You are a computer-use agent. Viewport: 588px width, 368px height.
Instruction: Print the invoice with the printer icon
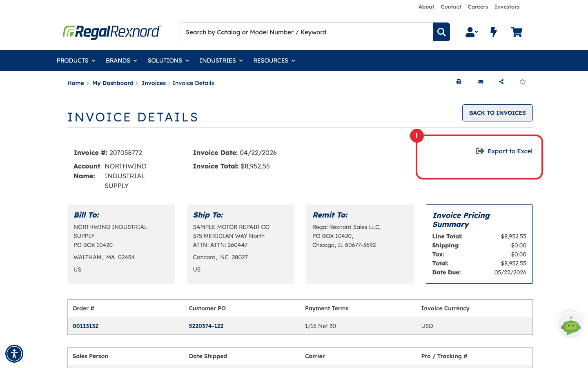tap(459, 82)
